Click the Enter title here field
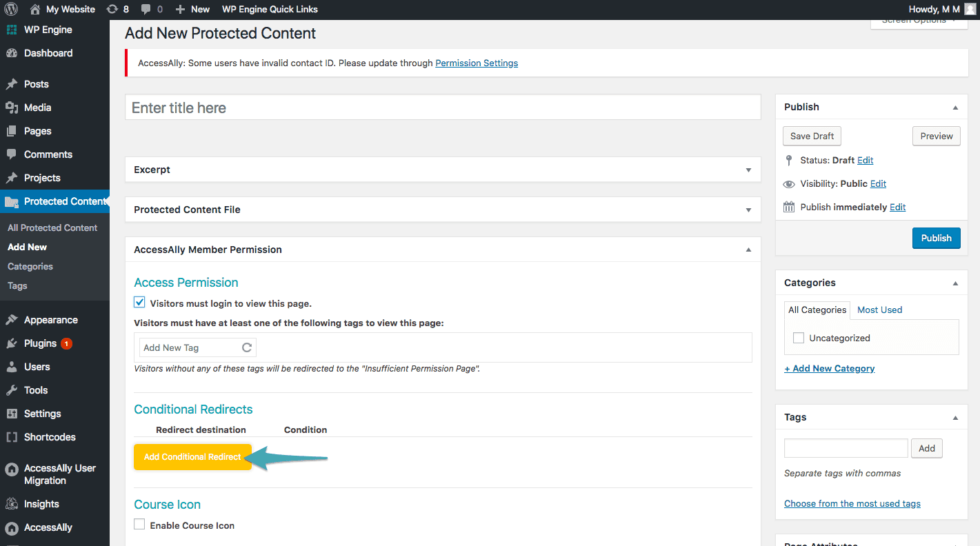 pyautogui.click(x=442, y=108)
